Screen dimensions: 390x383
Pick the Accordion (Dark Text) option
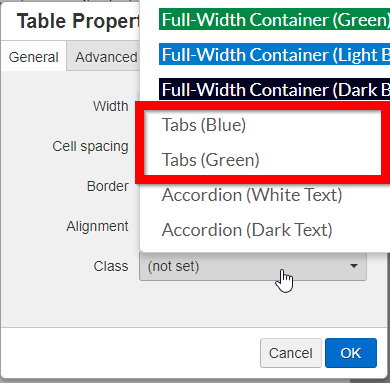click(x=247, y=230)
